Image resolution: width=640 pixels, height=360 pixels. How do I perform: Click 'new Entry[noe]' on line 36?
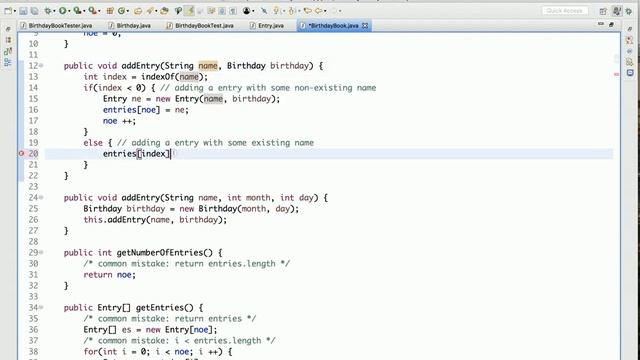179,330
